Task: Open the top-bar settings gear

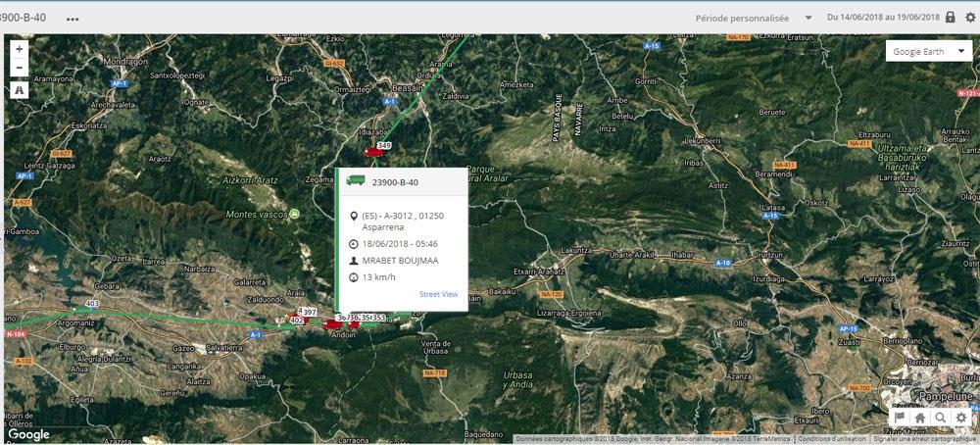Action: pyautogui.click(x=969, y=18)
